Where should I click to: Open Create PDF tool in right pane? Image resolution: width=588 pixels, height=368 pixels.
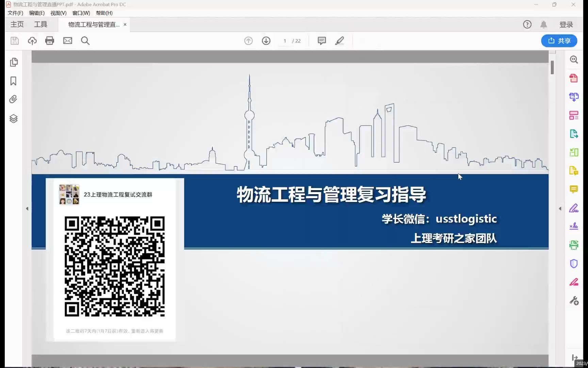coord(574,78)
